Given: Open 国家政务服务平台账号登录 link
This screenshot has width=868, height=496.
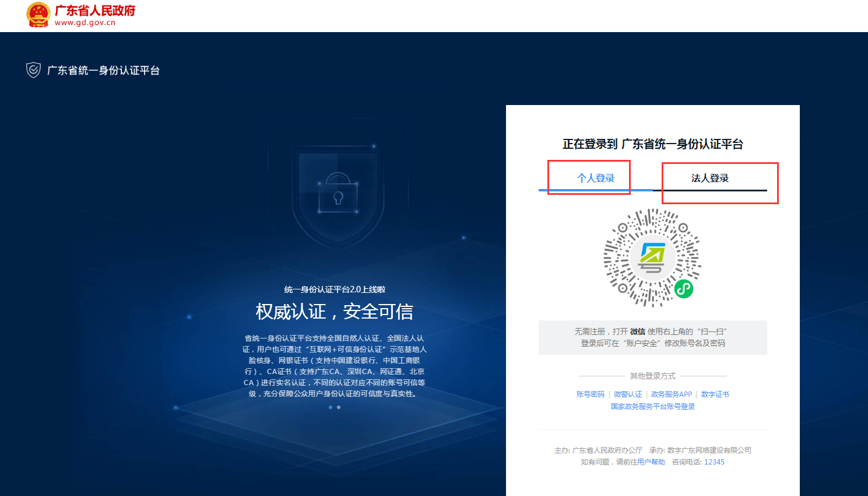Looking at the screenshot, I should tap(652, 407).
